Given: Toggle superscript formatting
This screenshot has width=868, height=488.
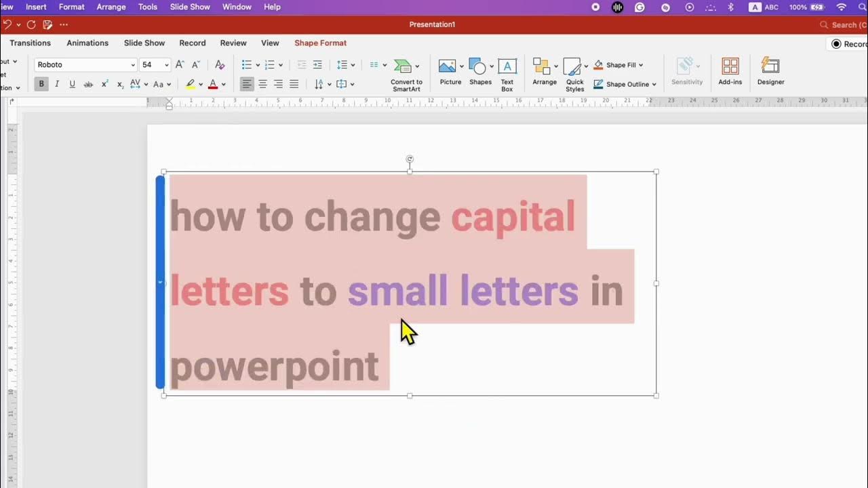Looking at the screenshot, I should pyautogui.click(x=104, y=84).
